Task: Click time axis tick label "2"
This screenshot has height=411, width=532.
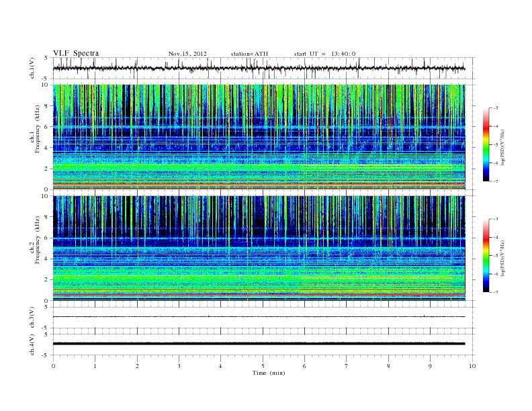Action: click(137, 366)
